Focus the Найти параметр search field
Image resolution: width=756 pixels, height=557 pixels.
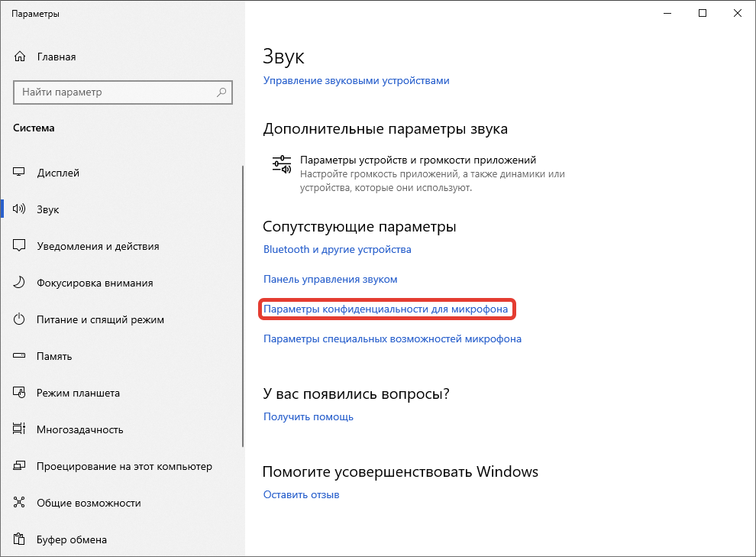point(115,92)
